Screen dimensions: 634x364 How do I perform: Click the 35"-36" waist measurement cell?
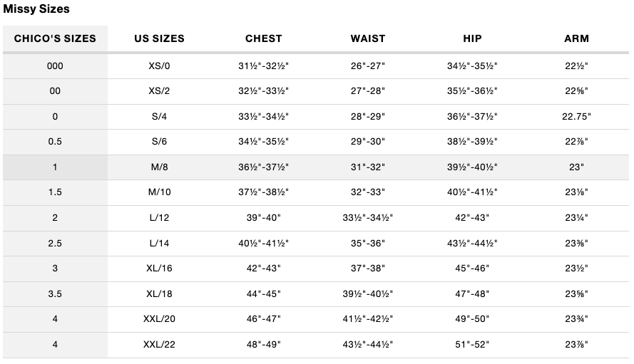point(368,243)
